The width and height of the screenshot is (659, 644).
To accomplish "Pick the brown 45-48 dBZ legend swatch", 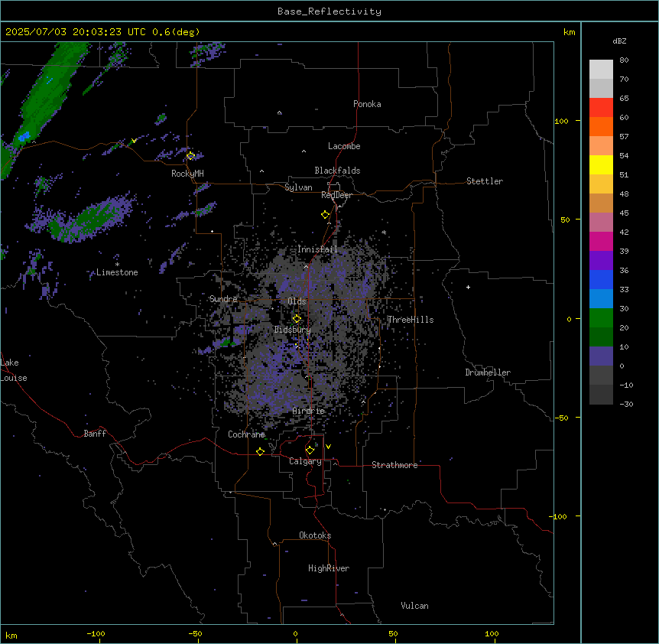I will [x=601, y=203].
